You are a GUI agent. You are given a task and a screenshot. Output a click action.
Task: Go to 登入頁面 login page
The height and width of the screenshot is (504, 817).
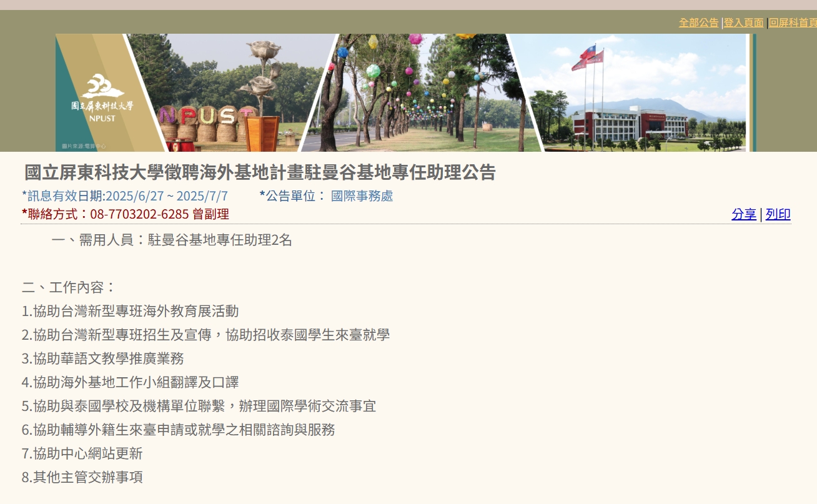(743, 22)
